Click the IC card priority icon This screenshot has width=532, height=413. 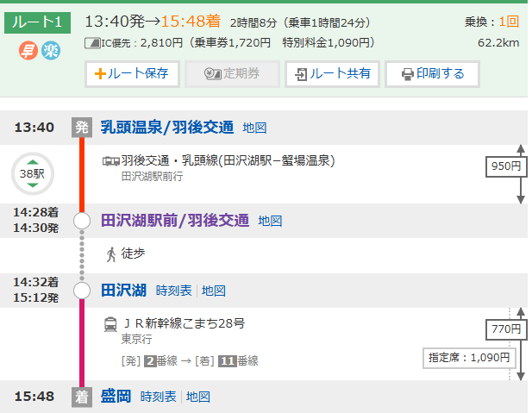click(92, 42)
